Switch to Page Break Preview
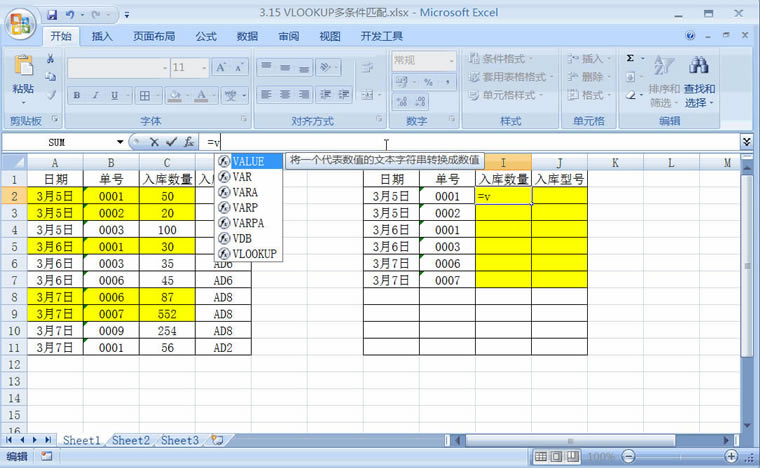760x468 pixels. click(572, 456)
